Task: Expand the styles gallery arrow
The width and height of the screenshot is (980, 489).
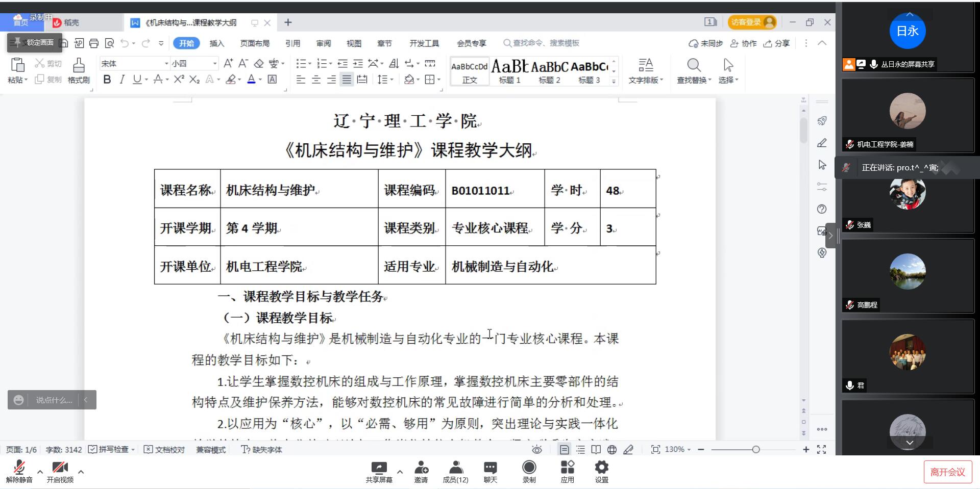Action: (614, 81)
